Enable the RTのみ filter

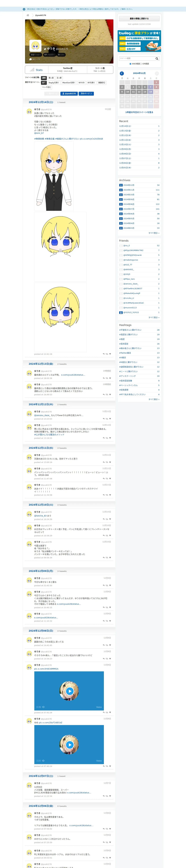pyautogui.click(x=81, y=83)
